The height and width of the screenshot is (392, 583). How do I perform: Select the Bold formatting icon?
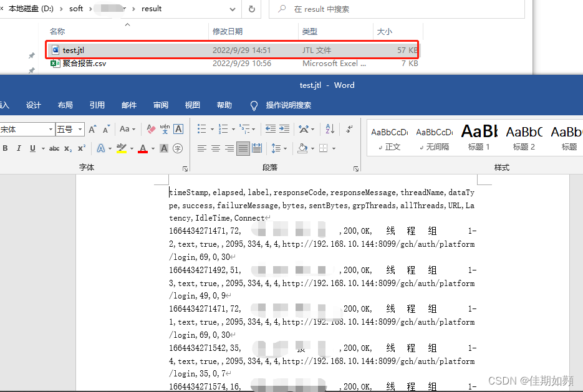click(x=6, y=150)
